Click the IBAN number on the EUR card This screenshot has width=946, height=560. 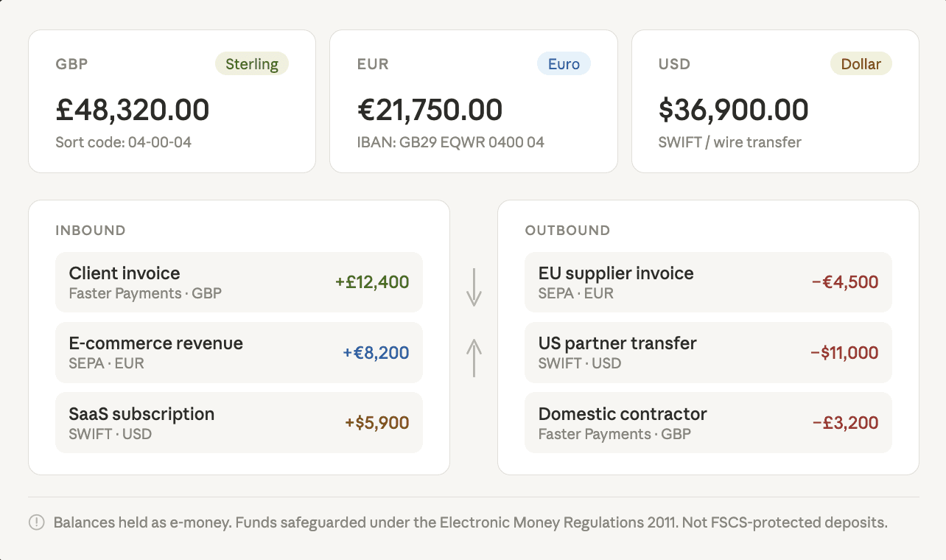click(x=450, y=141)
